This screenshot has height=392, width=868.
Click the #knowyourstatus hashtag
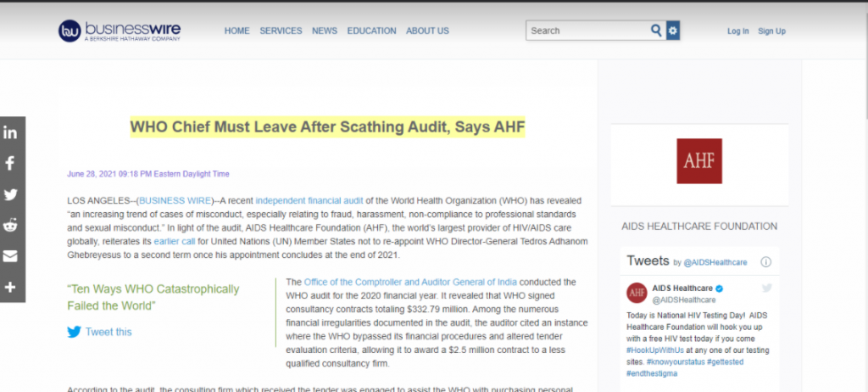click(x=676, y=361)
